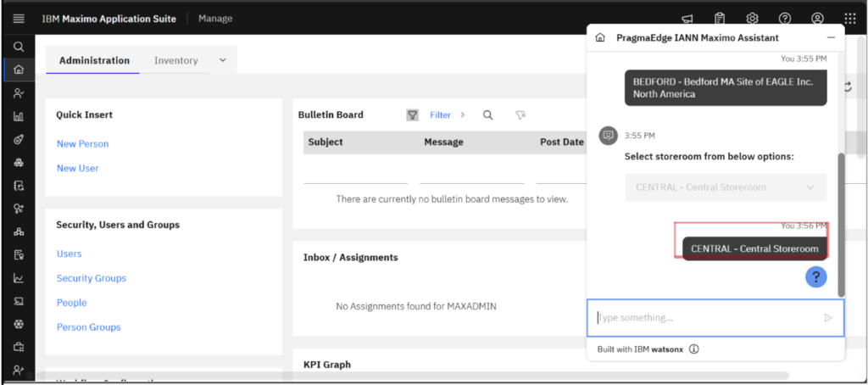Click the portal refresh icon right of chat panel
The height and width of the screenshot is (385, 868).
[x=848, y=86]
